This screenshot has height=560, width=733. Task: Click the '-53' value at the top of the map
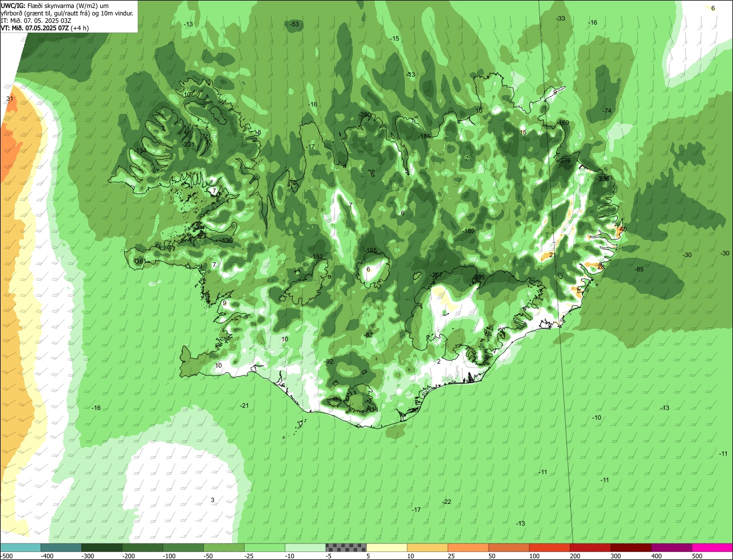pyautogui.click(x=294, y=24)
